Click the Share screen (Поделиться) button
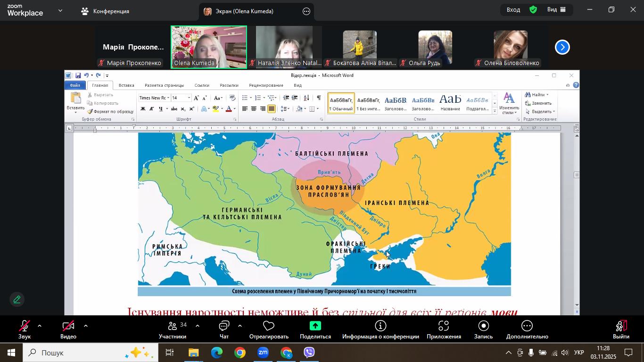The height and width of the screenshot is (362, 644). point(315,329)
